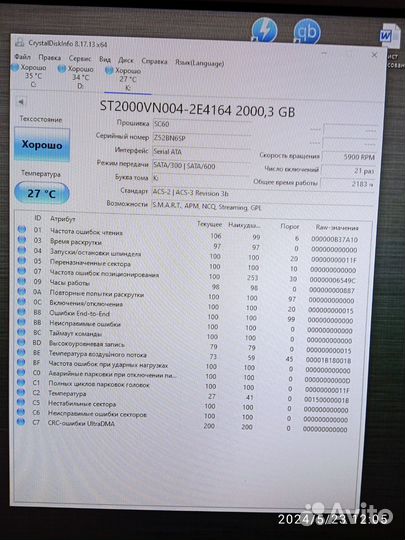The height and width of the screenshot is (540, 405).
Task: Click the power-on count field 21 раз
Action: coord(349,170)
